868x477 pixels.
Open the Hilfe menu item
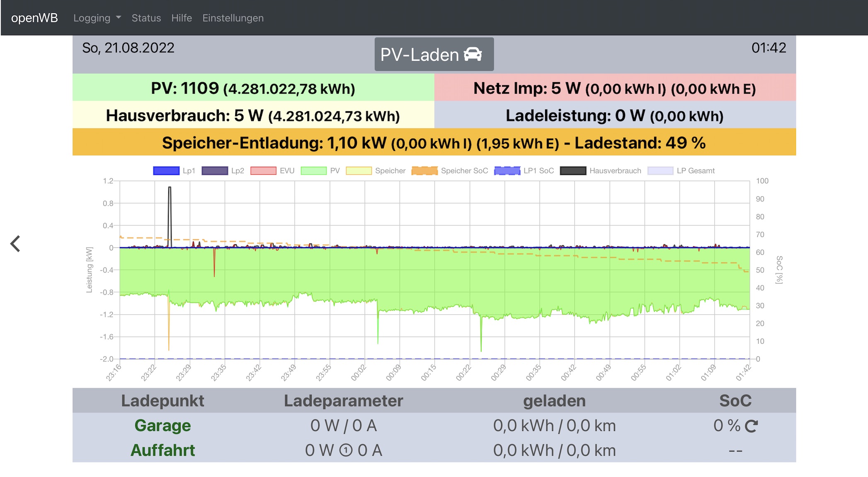point(182,18)
